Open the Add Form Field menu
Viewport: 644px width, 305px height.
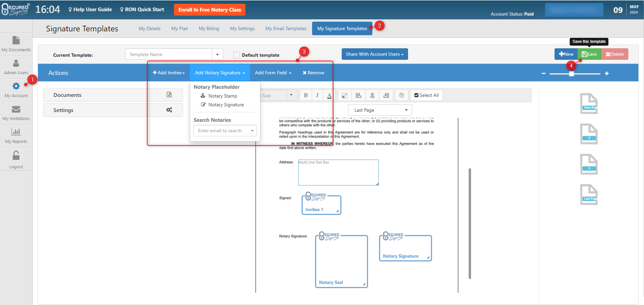click(273, 73)
